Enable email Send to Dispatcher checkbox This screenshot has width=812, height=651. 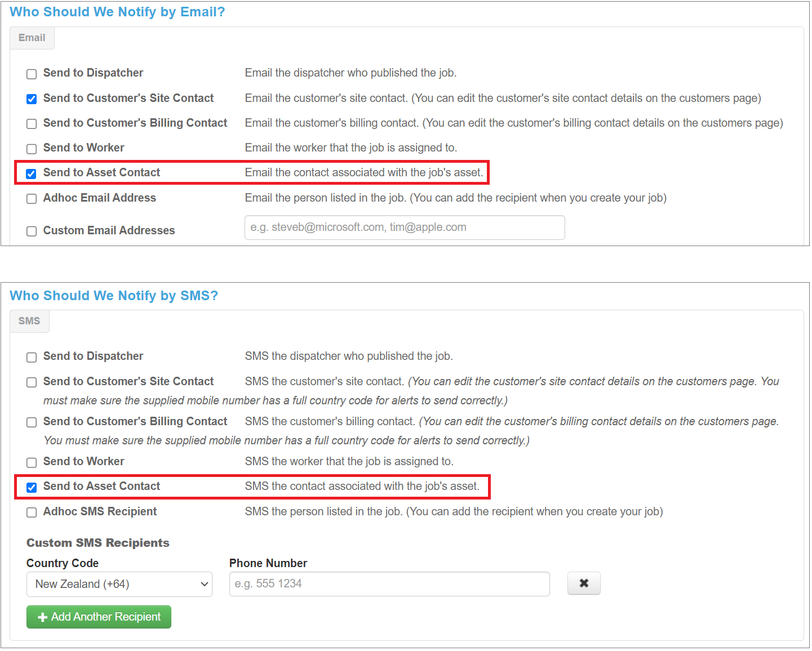coord(32,74)
